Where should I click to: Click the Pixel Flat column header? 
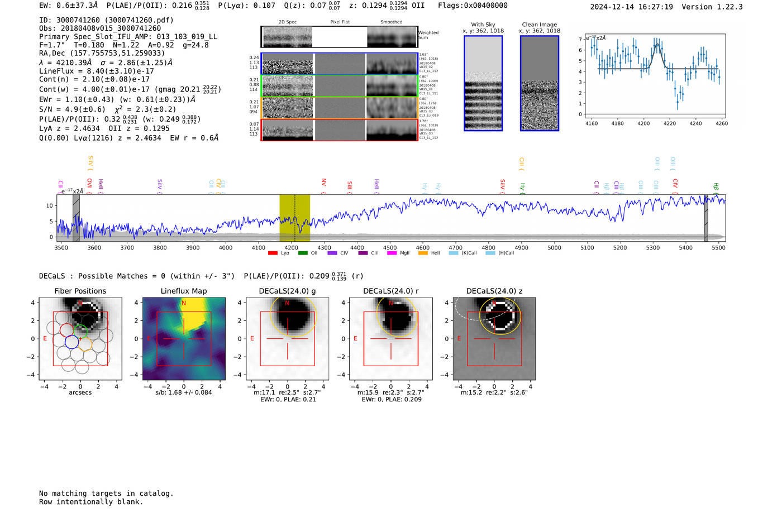click(340, 22)
